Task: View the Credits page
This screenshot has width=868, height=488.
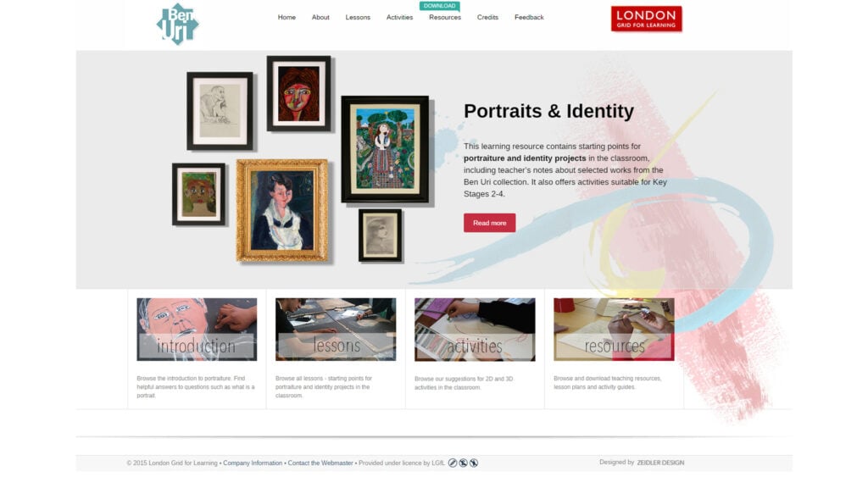Action: (x=487, y=17)
